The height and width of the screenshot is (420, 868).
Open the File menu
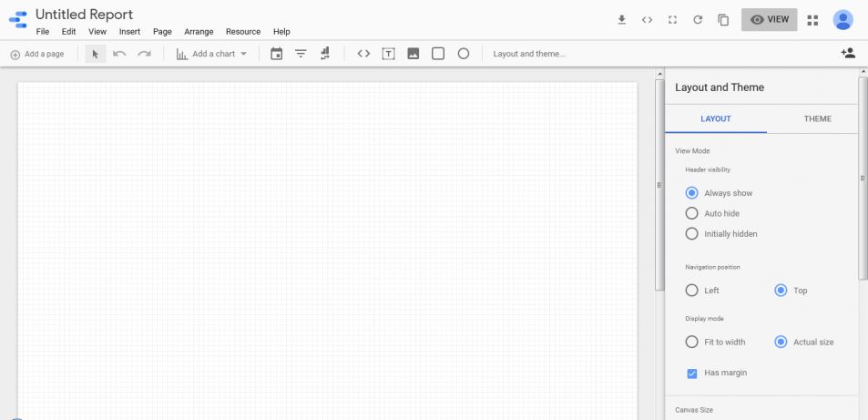43,32
